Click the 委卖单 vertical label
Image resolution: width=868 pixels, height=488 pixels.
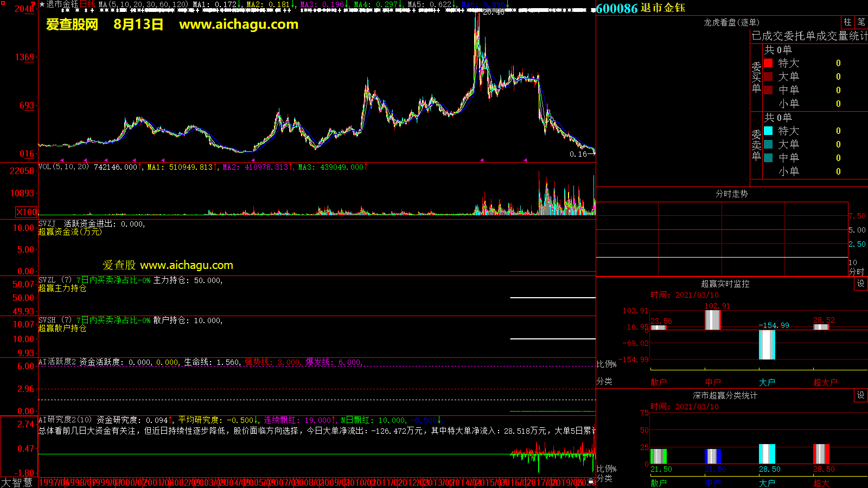[756, 145]
